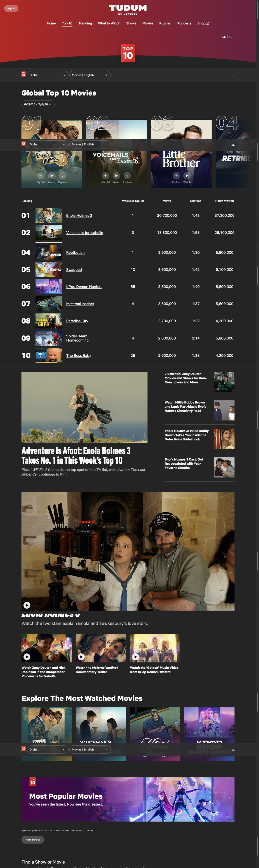Open Movies | English dropdown overlapping the Explore posters

click(90, 750)
